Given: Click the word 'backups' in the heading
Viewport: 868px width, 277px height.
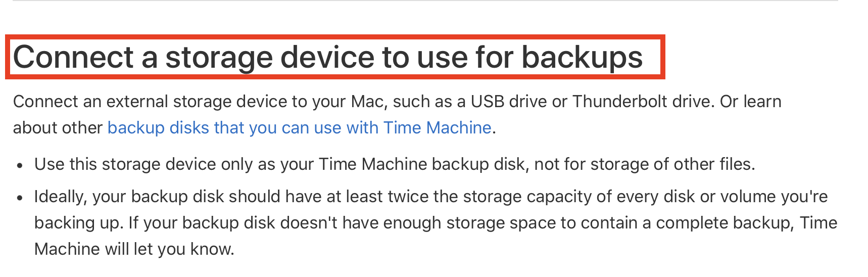Looking at the screenshot, I should [582, 57].
